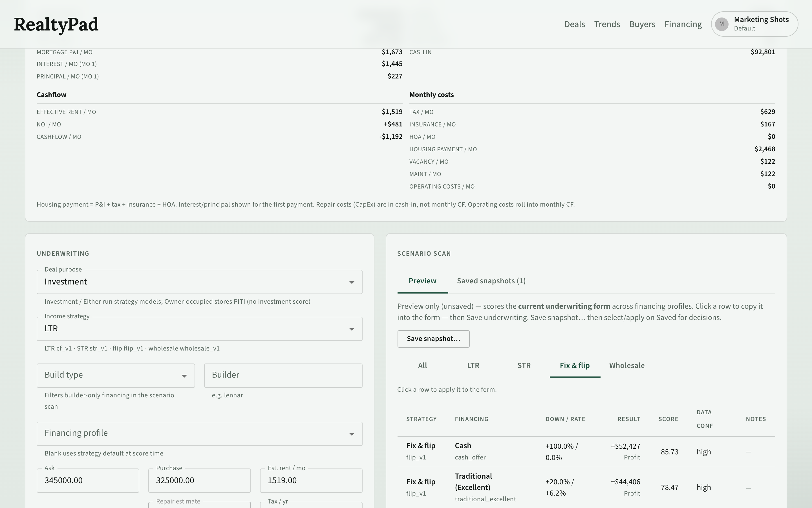Click the FINANCING column header
This screenshot has width=812, height=508.
click(x=471, y=419)
